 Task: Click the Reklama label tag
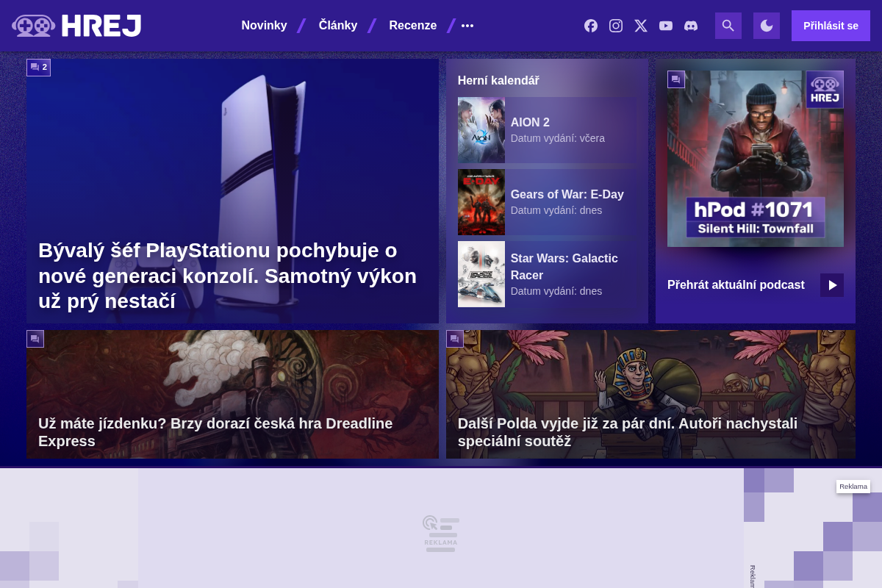tap(853, 487)
